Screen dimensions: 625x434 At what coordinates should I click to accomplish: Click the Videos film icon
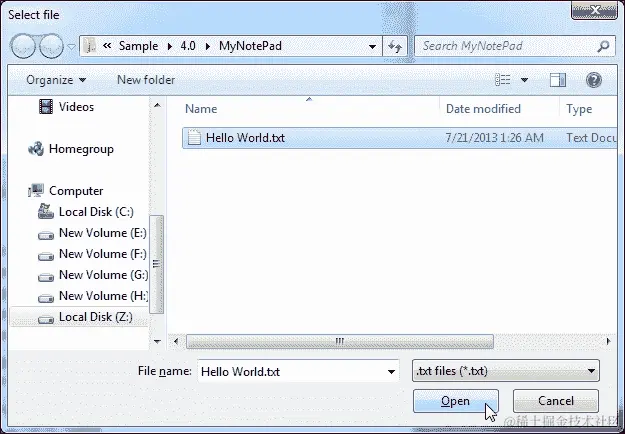click(x=45, y=106)
